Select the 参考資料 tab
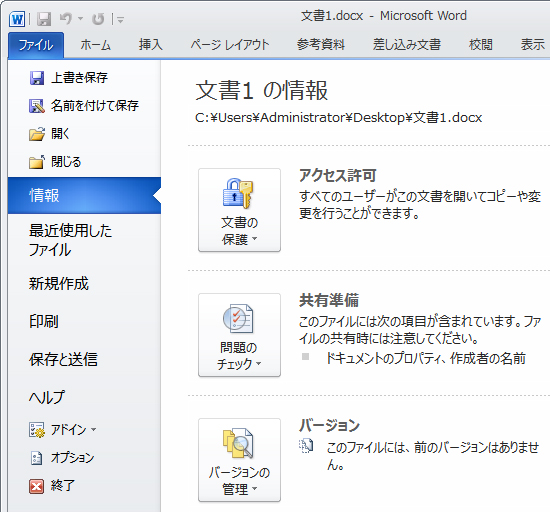550x512 pixels. tap(321, 45)
